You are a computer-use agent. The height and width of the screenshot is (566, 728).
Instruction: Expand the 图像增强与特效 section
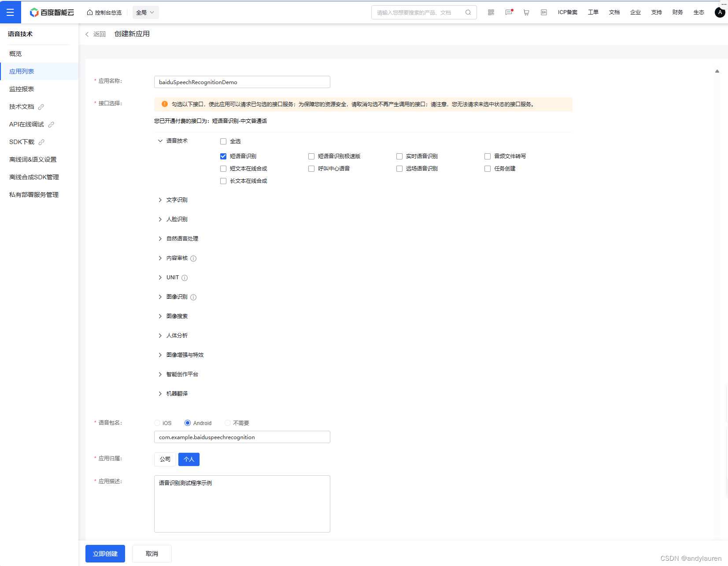pos(160,355)
